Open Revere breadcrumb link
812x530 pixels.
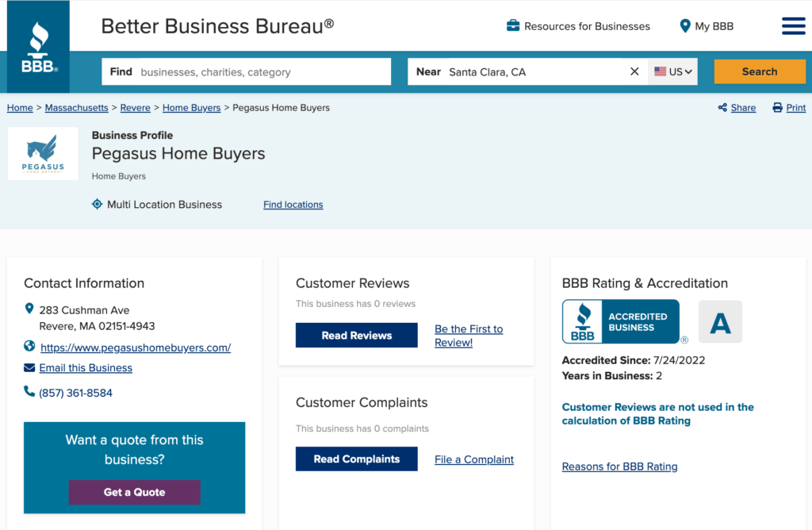click(135, 108)
